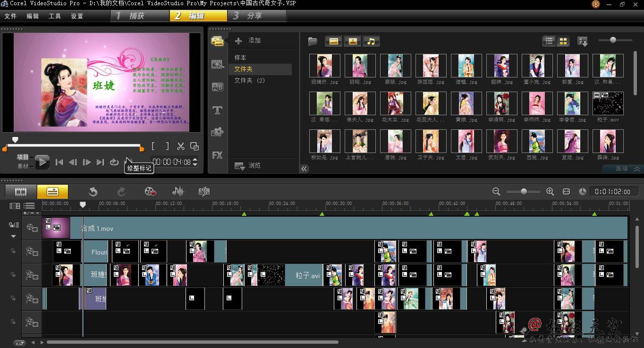Screen dimensions: 644x348
Task: Switch to step 2 编辑 tab
Action: pos(198,16)
